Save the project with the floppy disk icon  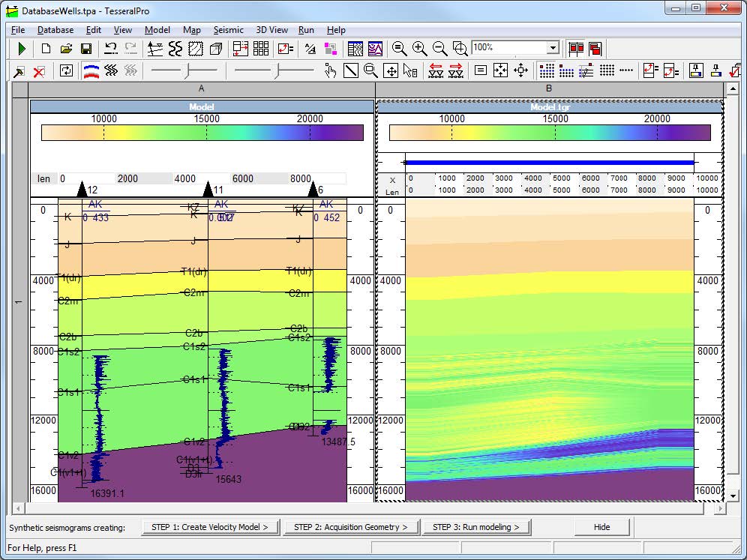[86, 49]
